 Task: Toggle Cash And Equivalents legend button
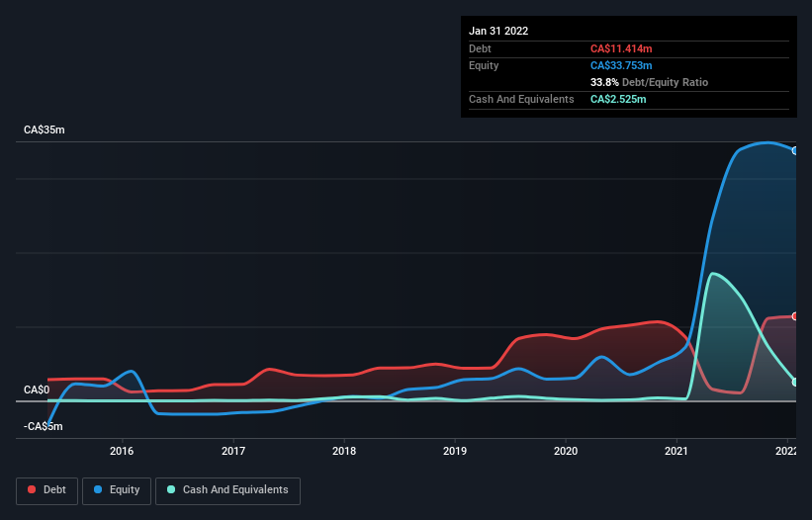[227, 490]
